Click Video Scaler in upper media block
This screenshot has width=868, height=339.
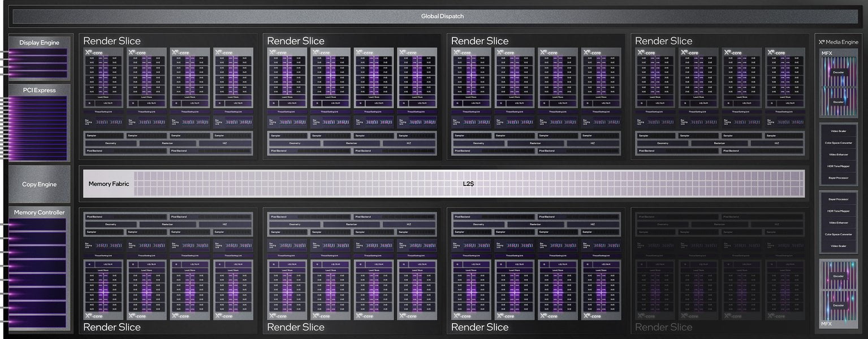(839, 131)
